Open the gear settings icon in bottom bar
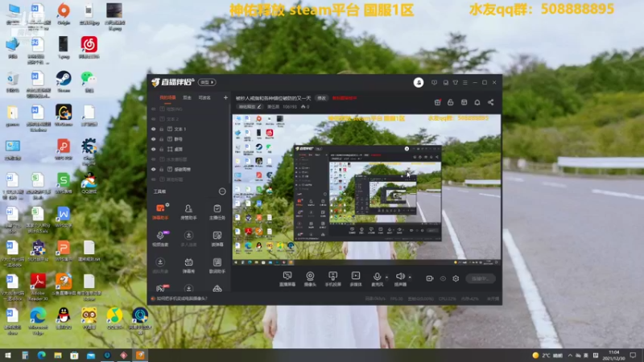The height and width of the screenshot is (362, 644). [x=456, y=278]
